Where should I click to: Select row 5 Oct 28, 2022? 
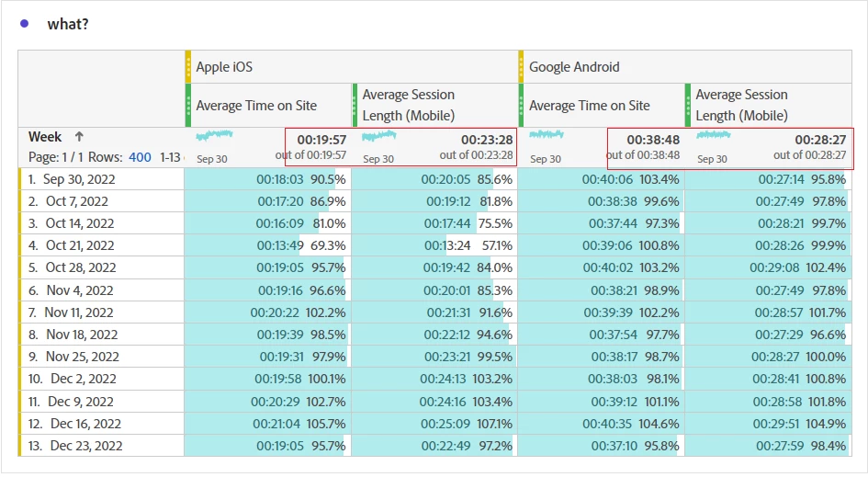[101, 267]
